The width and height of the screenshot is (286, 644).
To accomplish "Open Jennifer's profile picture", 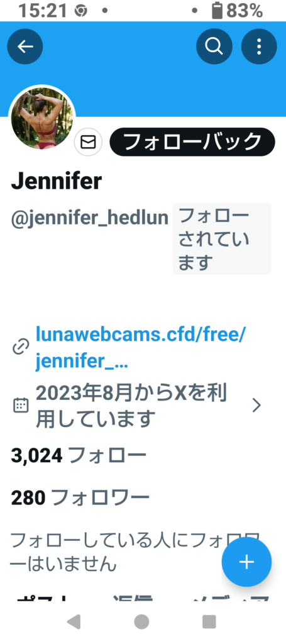I will coord(42,118).
